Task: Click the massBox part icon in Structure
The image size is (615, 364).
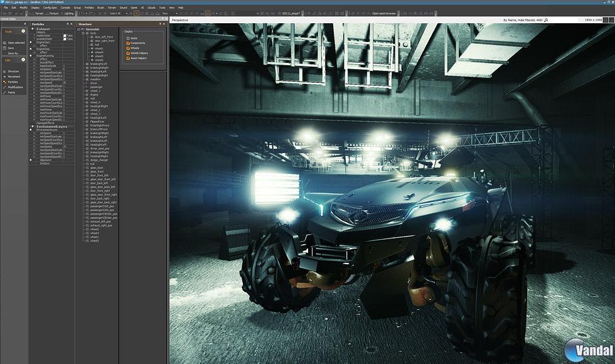Action: point(87,79)
